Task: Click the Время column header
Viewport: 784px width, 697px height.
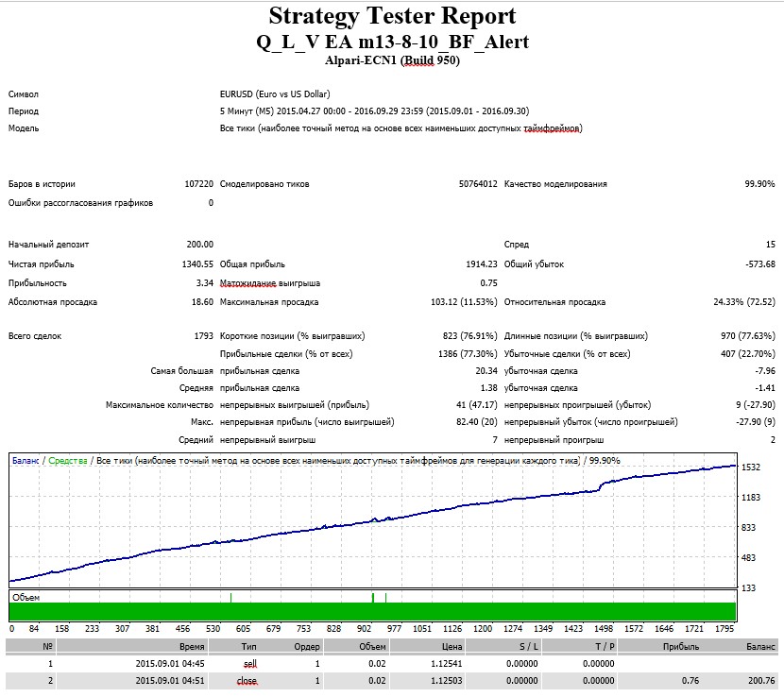Action: (192, 647)
